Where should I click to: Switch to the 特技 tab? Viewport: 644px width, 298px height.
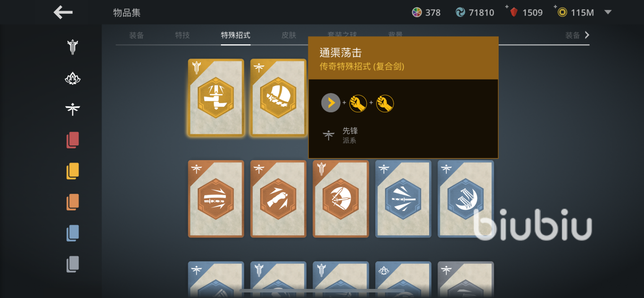pos(182,35)
